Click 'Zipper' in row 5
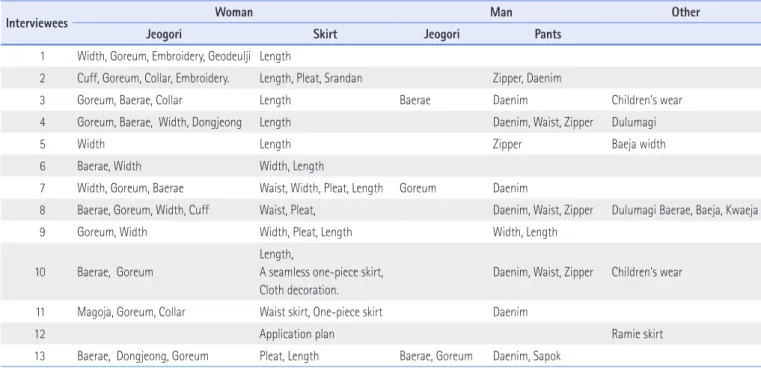Viewport: 761px width, 368px height. pyautogui.click(x=507, y=144)
